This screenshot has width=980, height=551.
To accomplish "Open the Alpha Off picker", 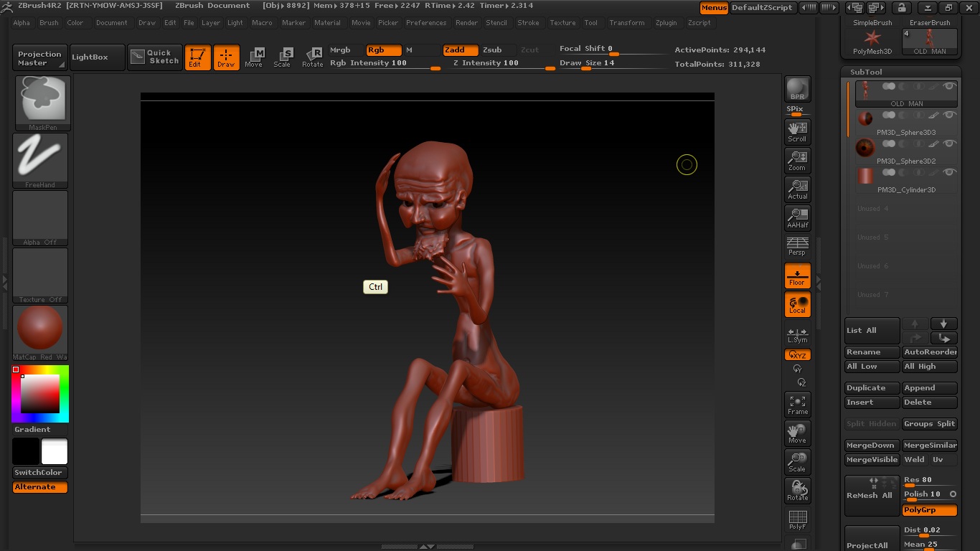I will coord(40,217).
